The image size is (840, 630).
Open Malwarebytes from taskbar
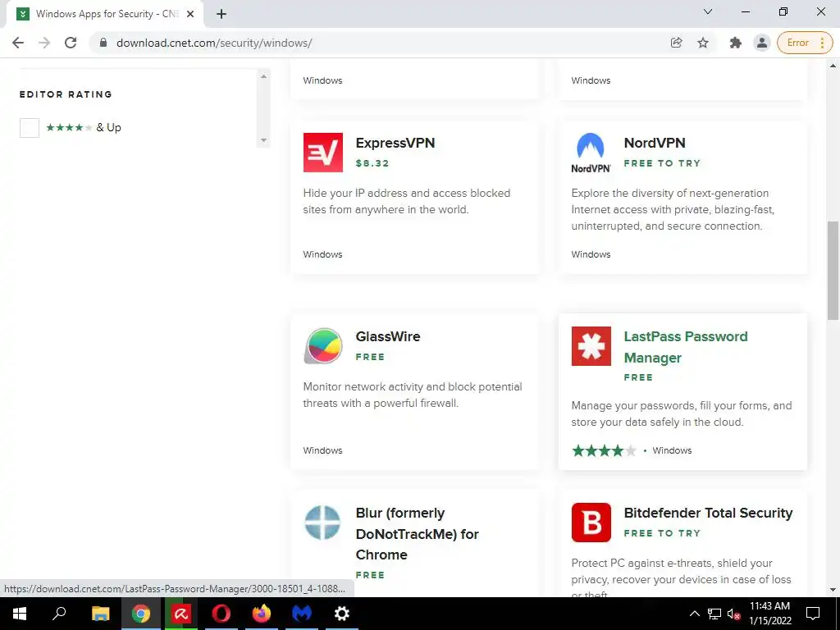[x=302, y=614]
